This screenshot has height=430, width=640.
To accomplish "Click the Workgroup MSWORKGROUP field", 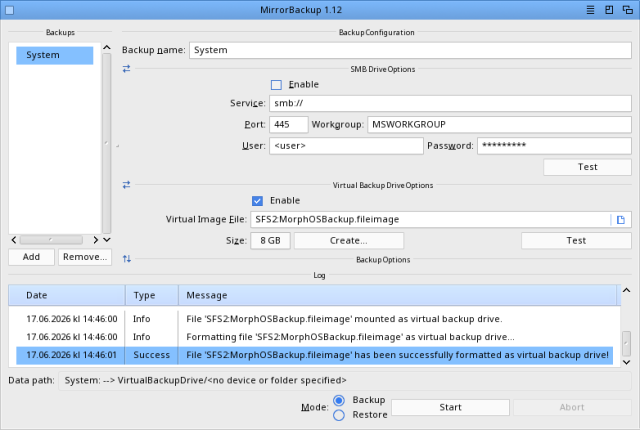I will (x=499, y=124).
